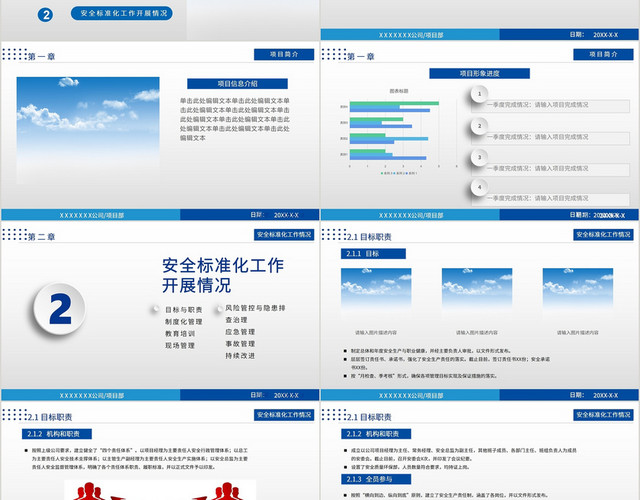Select the list item 应急管理
The width and height of the screenshot is (640, 500).
click(240, 332)
